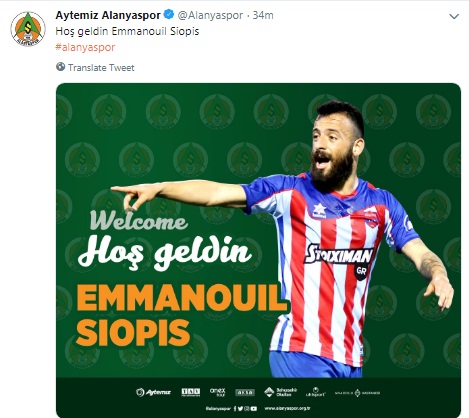Click the Twitter bird icon in the banner

[x=240, y=408]
